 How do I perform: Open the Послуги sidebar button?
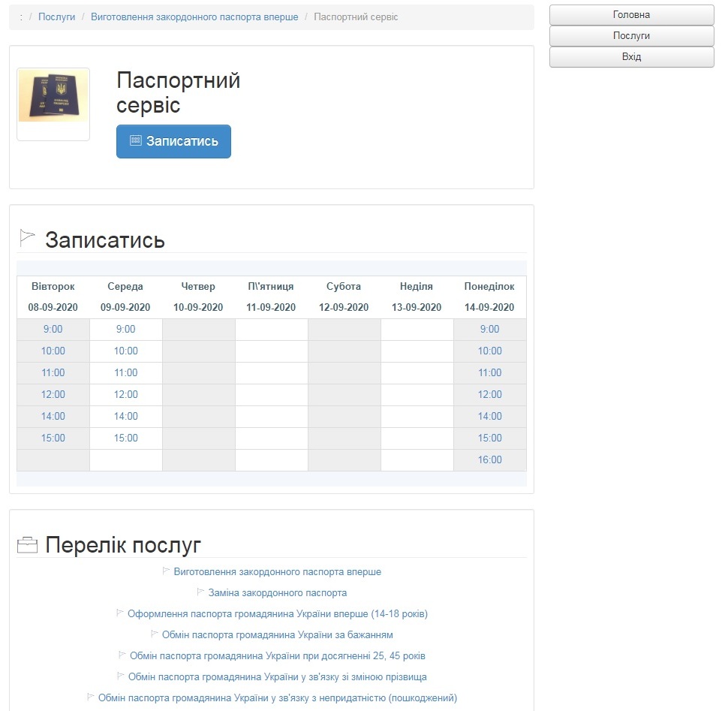[x=631, y=36]
